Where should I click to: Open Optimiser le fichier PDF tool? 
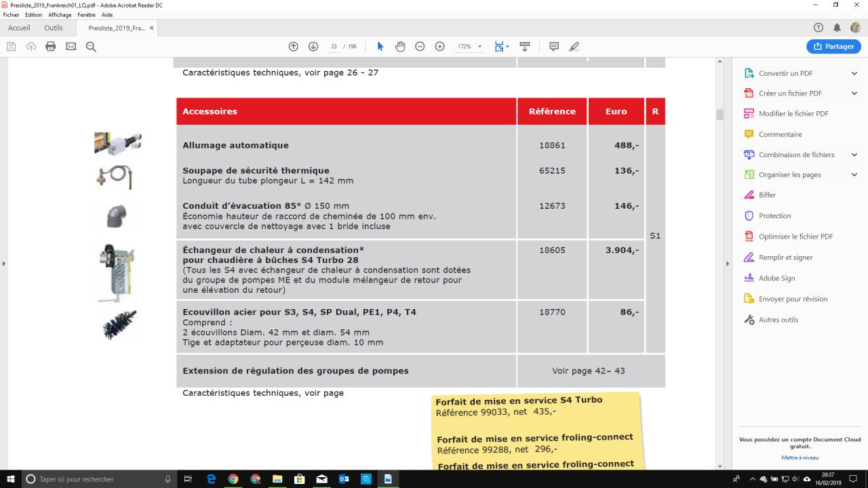pos(795,237)
